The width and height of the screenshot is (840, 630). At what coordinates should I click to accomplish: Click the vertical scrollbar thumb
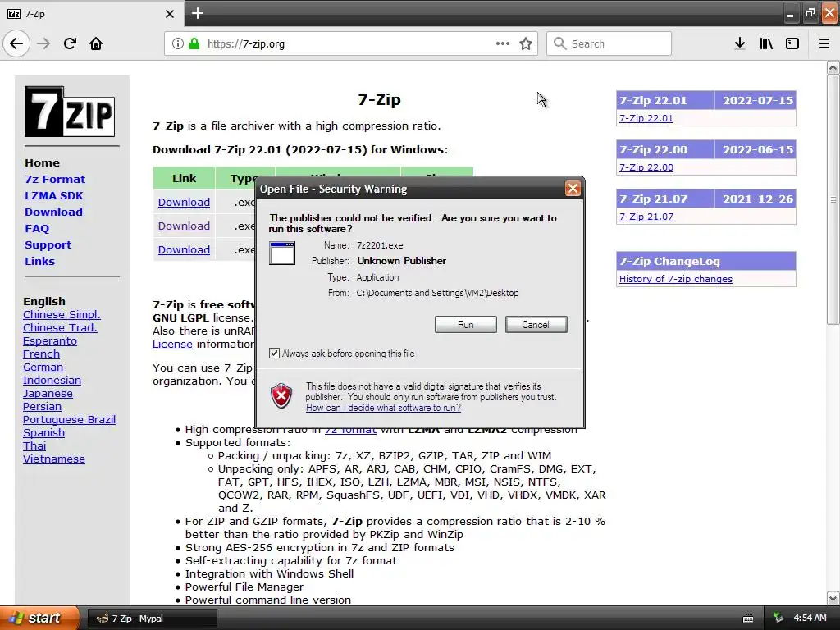pyautogui.click(x=833, y=199)
